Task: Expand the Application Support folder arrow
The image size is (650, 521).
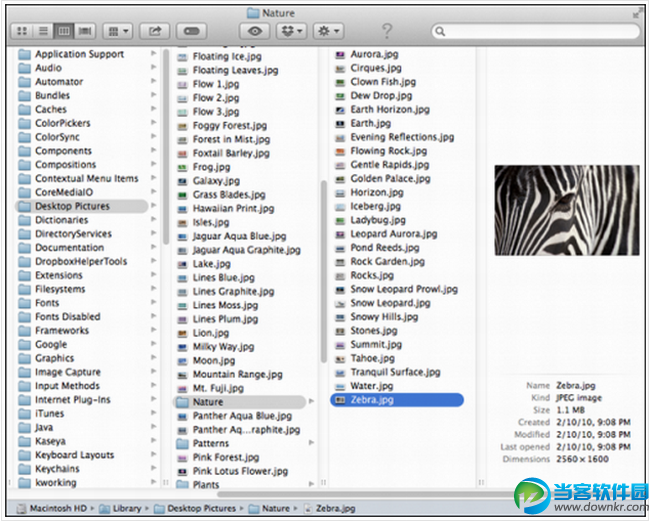Action: (x=153, y=53)
